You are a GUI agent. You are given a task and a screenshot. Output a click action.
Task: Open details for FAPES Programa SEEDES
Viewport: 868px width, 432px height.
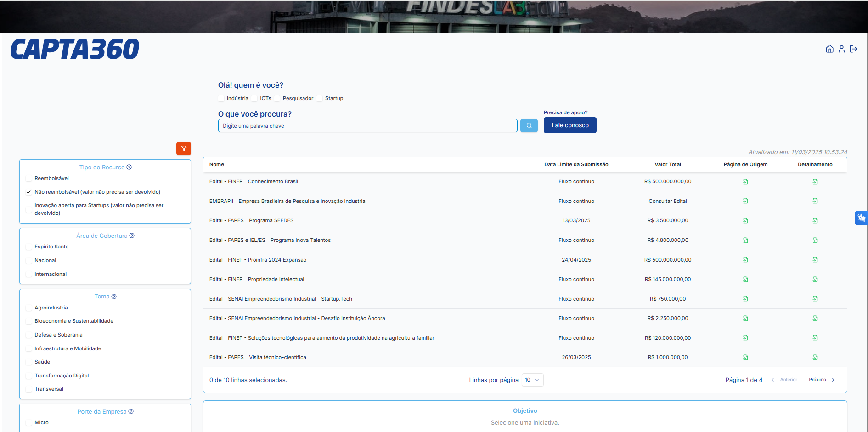[815, 221]
